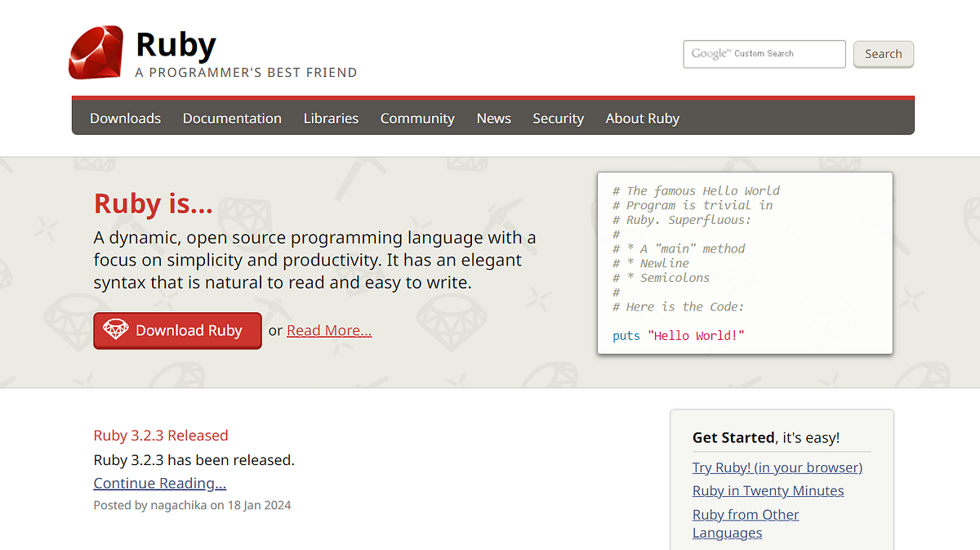Open the News page

493,118
